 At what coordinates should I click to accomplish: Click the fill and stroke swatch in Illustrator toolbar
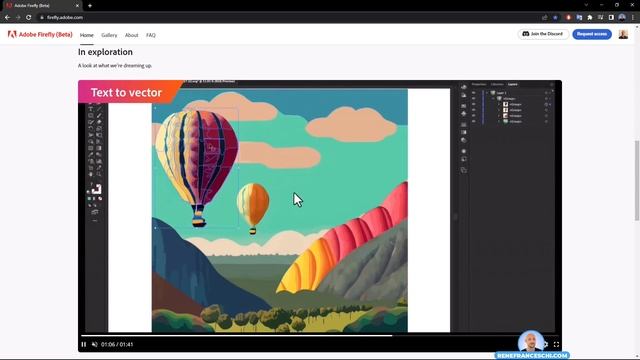[x=96, y=189]
